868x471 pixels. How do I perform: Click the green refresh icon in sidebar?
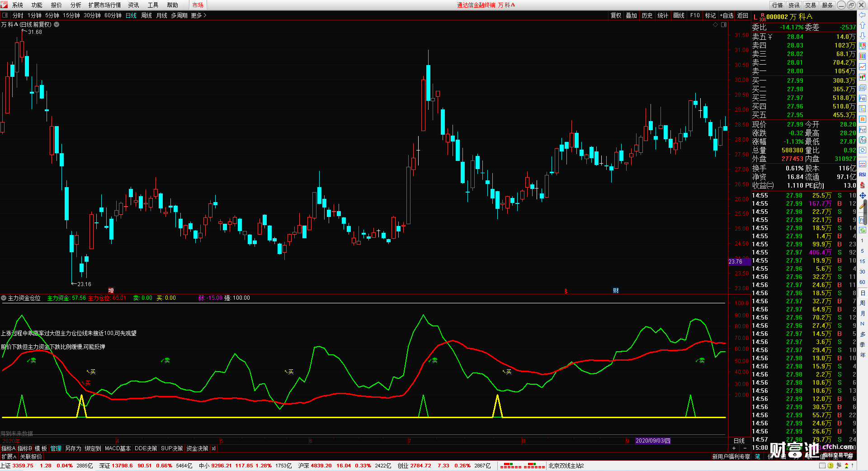coord(863,230)
